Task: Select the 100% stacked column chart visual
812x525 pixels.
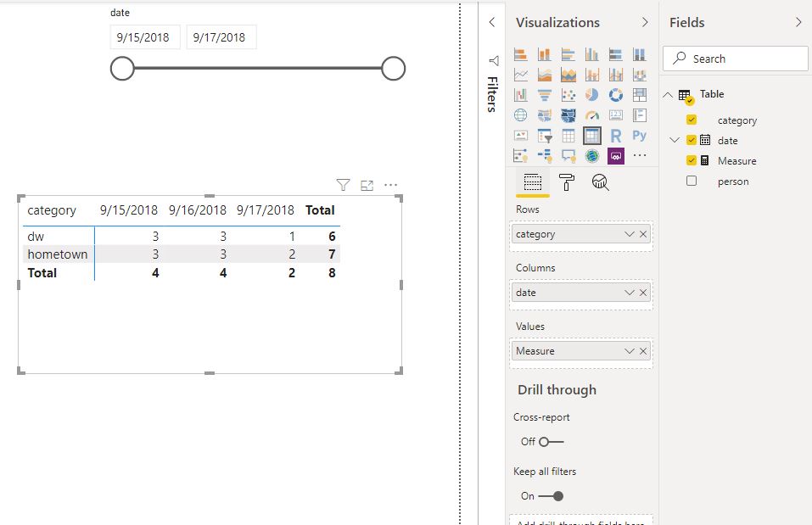Action: pos(640,54)
